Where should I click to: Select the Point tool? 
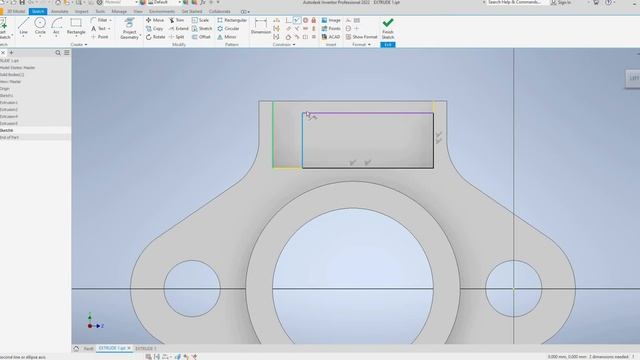coord(100,37)
